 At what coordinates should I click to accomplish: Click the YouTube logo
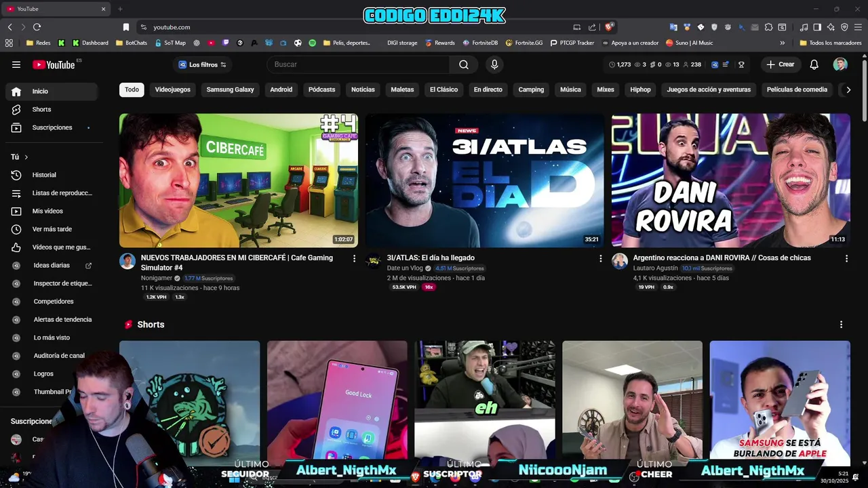[x=54, y=64]
